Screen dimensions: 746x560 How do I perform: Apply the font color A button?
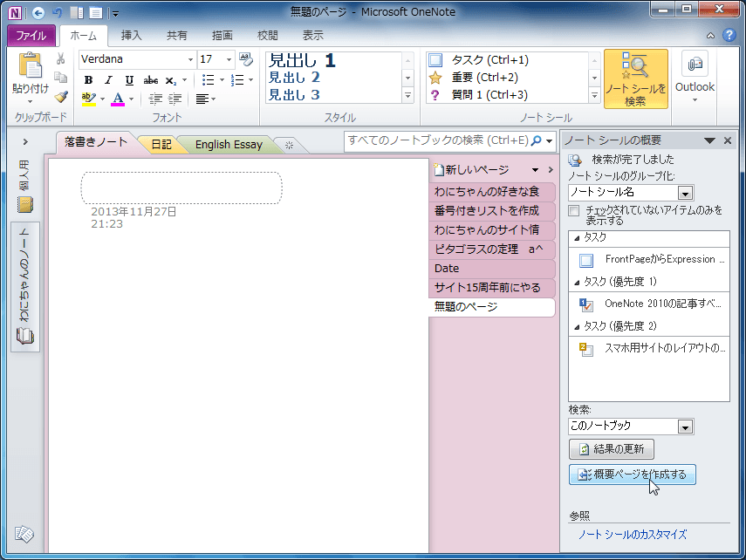118,99
